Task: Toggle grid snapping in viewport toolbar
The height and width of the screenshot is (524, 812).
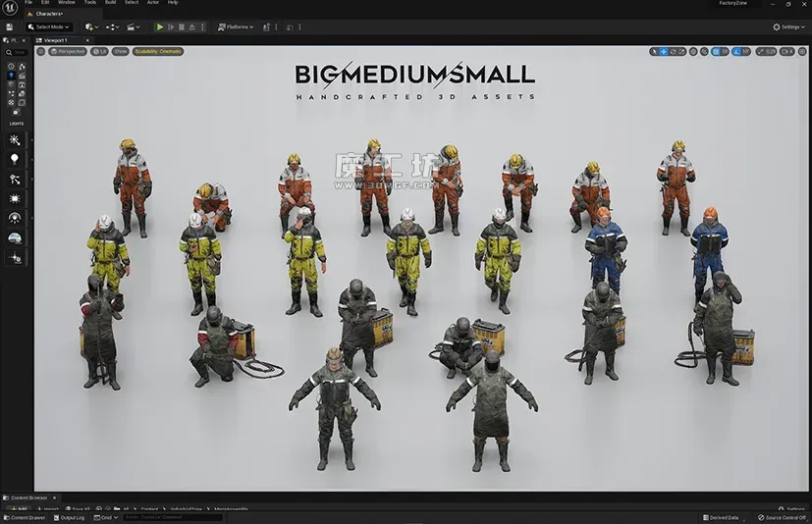Action: [715, 51]
